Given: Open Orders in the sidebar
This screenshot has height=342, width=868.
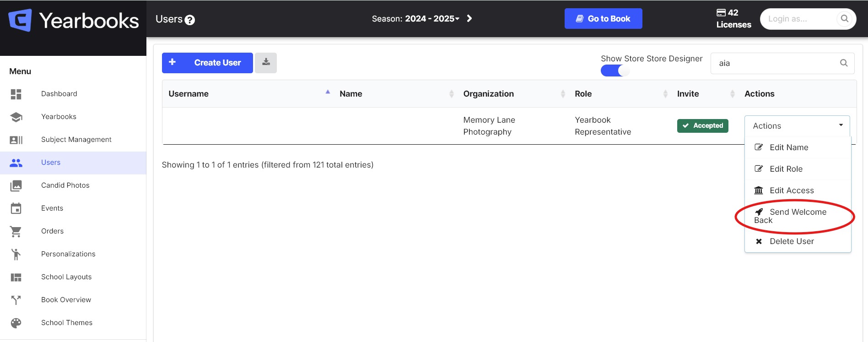Looking at the screenshot, I should pos(73,231).
